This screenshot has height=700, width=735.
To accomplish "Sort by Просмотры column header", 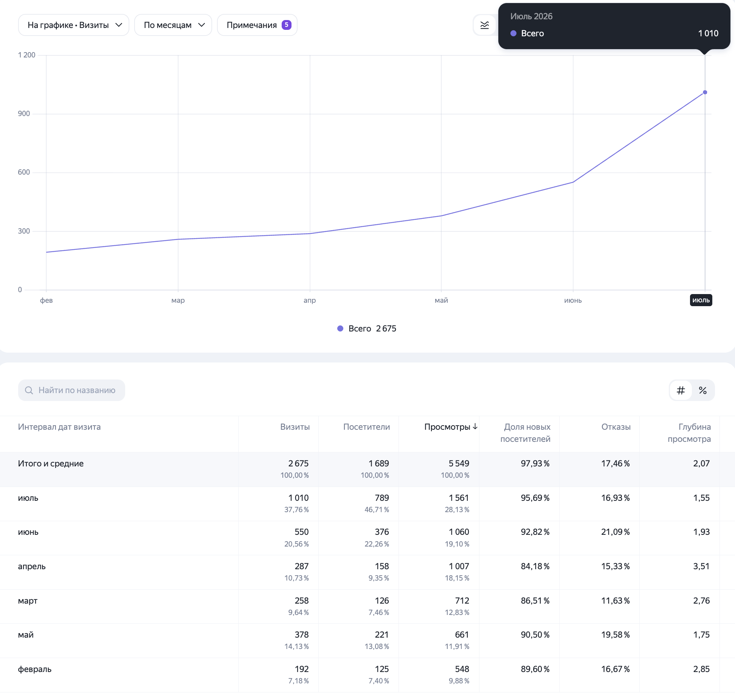I will [x=447, y=427].
